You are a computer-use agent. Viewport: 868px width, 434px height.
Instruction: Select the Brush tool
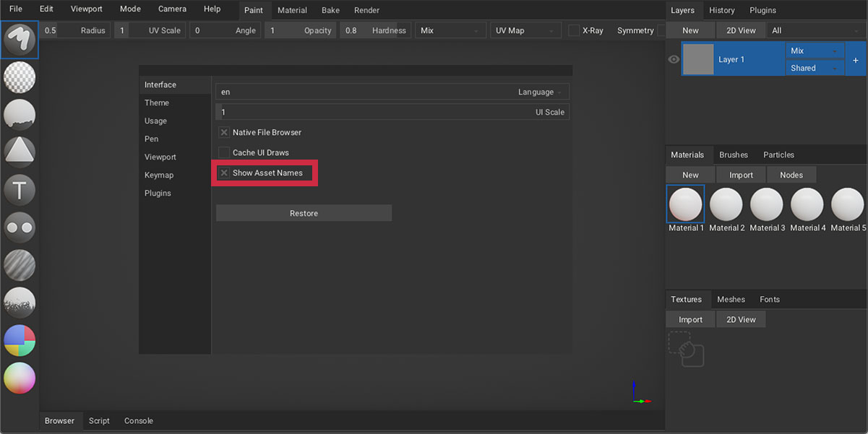tap(20, 40)
